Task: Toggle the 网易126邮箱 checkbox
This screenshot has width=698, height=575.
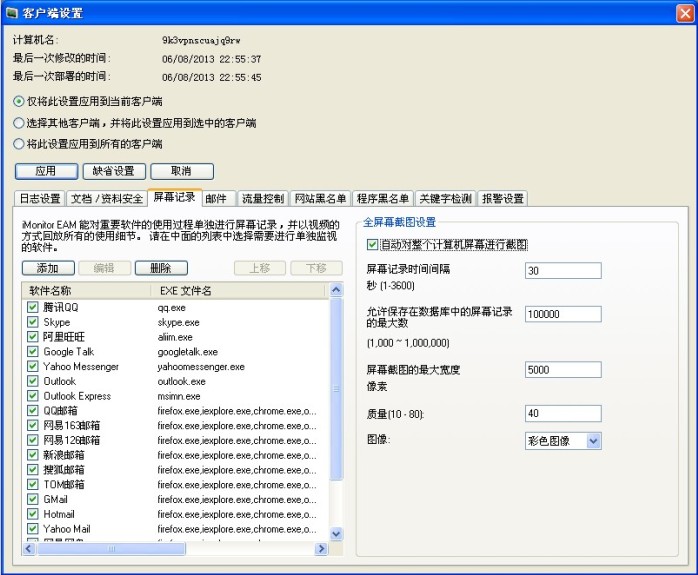Action: coord(32,440)
